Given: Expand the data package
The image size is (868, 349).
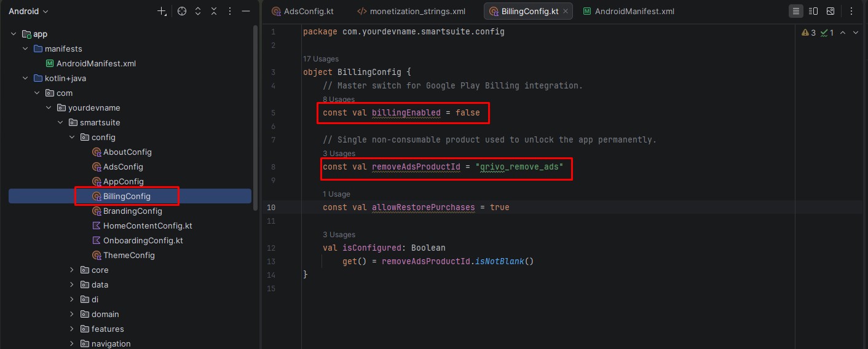Looking at the screenshot, I should pyautogui.click(x=72, y=284).
